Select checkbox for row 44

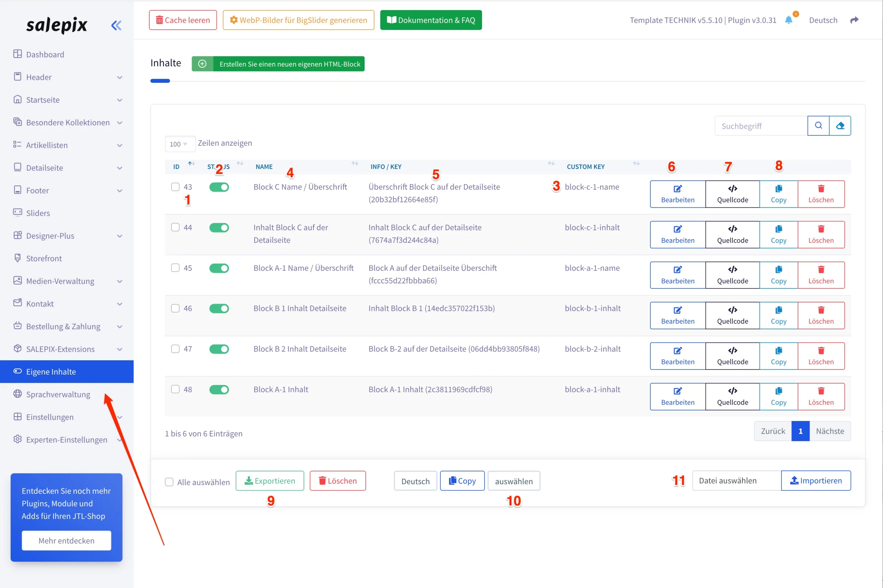pyautogui.click(x=175, y=227)
